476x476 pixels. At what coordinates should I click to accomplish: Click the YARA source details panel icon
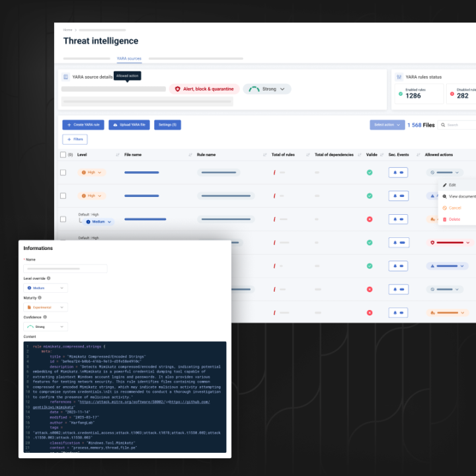(x=65, y=77)
